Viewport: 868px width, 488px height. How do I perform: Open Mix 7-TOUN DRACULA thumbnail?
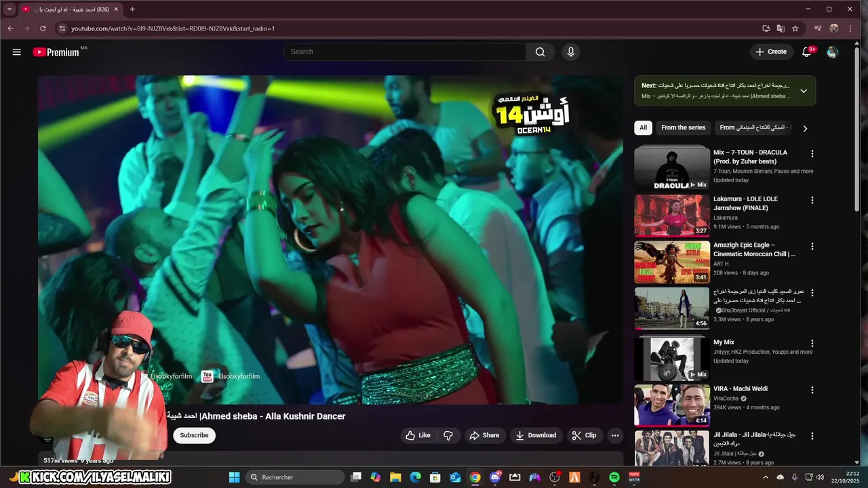pyautogui.click(x=672, y=169)
